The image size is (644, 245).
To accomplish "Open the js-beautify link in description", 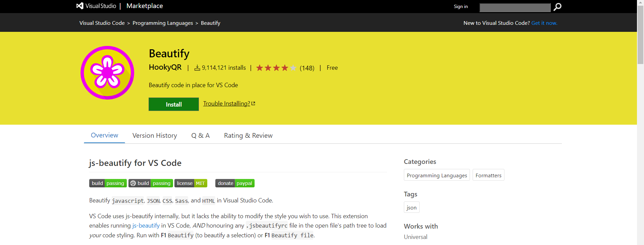I will tap(146, 226).
